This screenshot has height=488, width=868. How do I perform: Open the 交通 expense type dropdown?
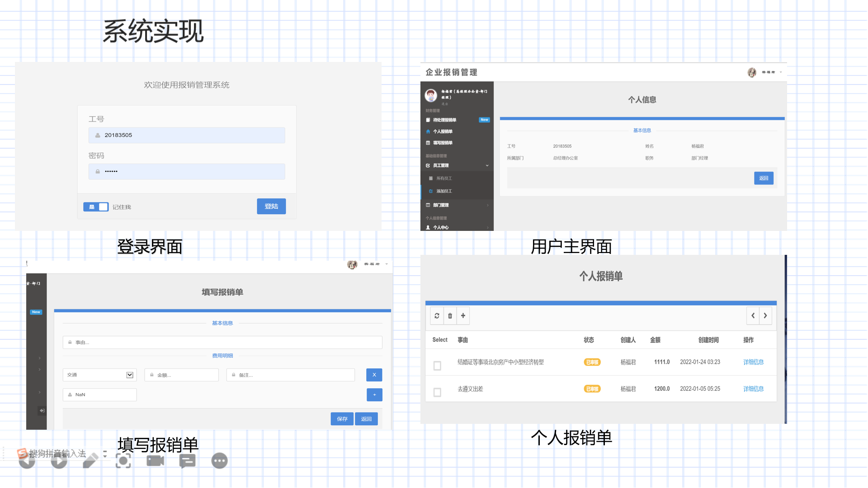(x=99, y=375)
